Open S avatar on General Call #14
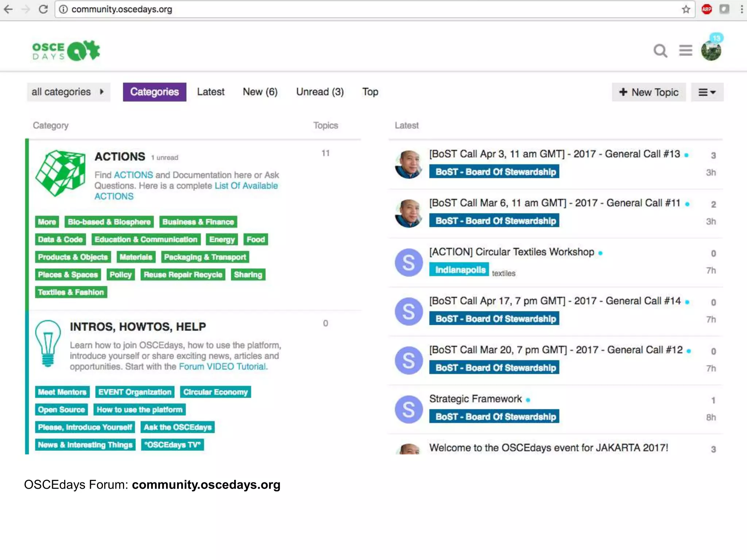747x560 pixels. [409, 311]
